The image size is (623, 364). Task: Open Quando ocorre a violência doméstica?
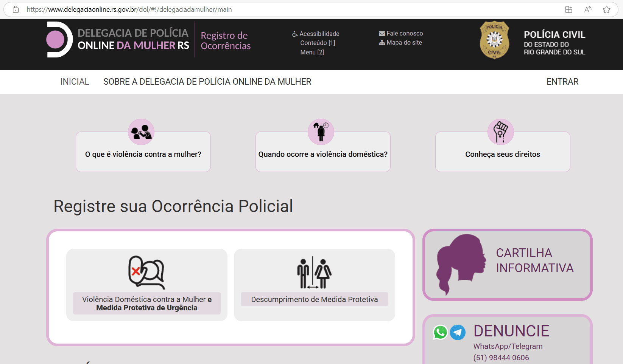tap(322, 154)
